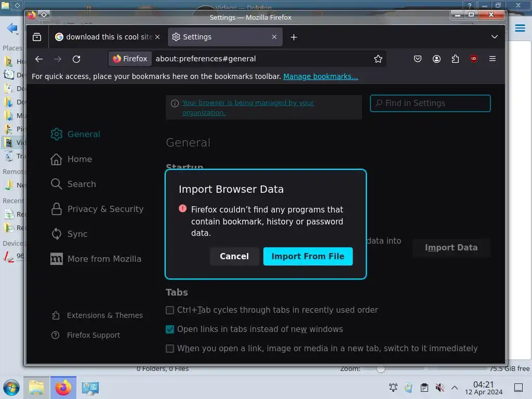Click the pin window icon in Firefox titlebar
The width and height of the screenshot is (532, 399).
click(x=44, y=15)
